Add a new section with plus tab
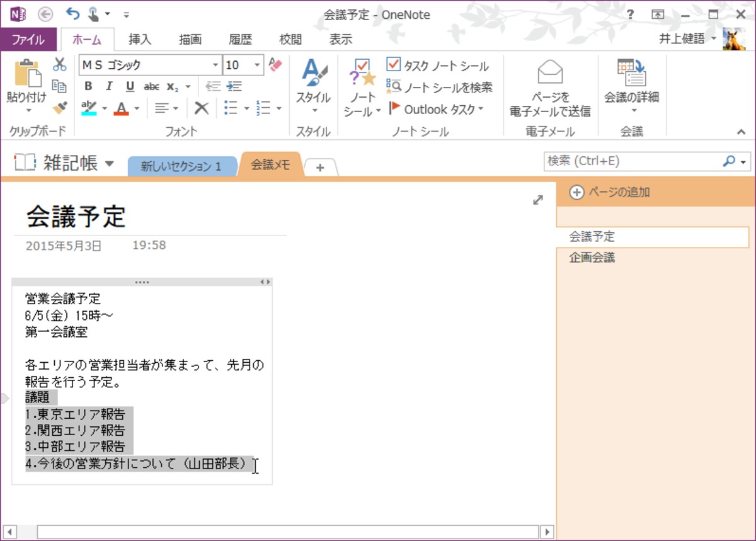Screen dimensions: 756x541 point(320,168)
